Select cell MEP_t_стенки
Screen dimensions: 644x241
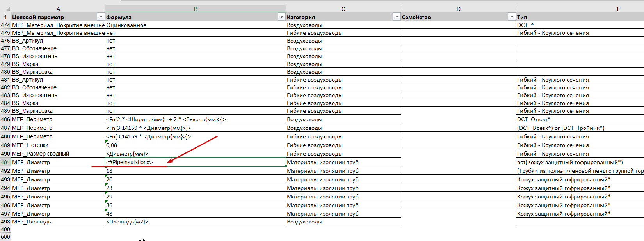pyautogui.click(x=58, y=145)
